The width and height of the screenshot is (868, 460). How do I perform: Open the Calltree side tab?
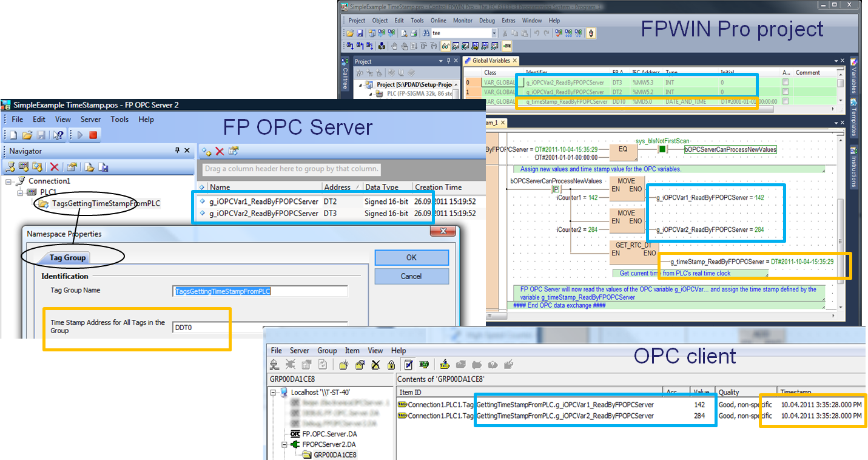pyautogui.click(x=345, y=74)
